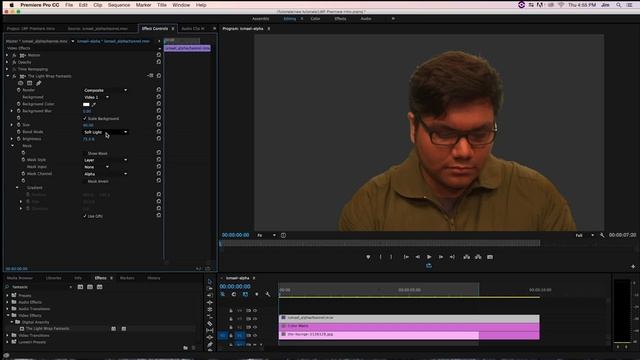Screen dimensions: 640x360
Task: Expand Motion effect properties
Action: (7, 55)
